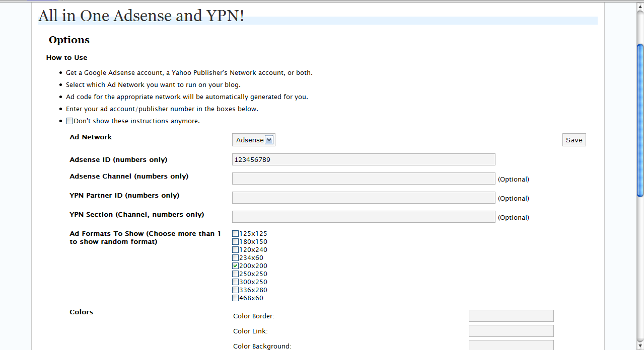The image size is (644, 350).
Task: Enable the 125x125 ad format
Action: 235,233
